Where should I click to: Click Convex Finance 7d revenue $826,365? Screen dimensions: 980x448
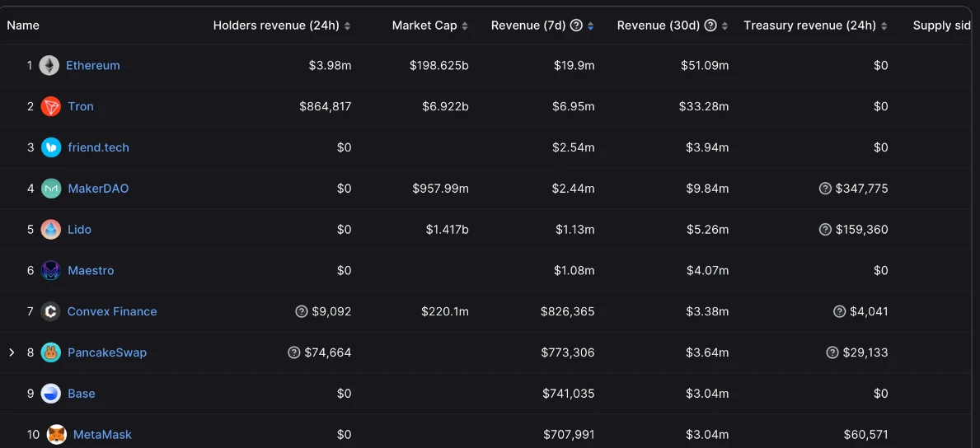click(568, 311)
